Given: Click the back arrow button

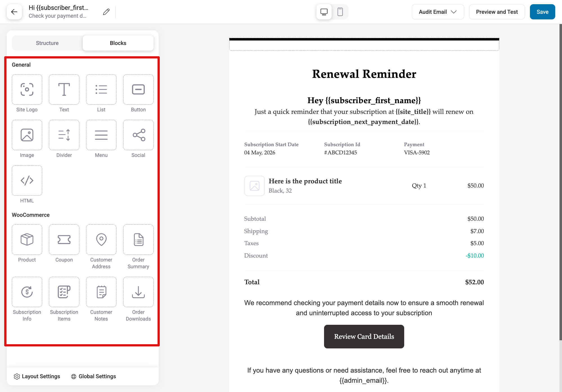Looking at the screenshot, I should pos(14,12).
